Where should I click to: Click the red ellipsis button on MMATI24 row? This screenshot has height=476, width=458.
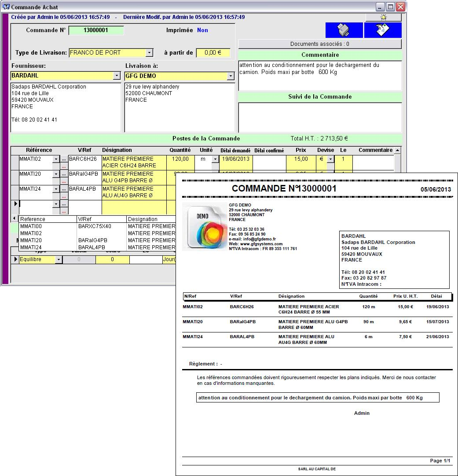pyautogui.click(x=64, y=196)
